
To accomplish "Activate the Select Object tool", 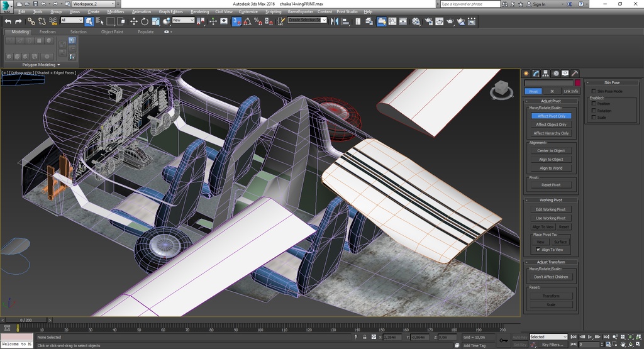I will (89, 21).
